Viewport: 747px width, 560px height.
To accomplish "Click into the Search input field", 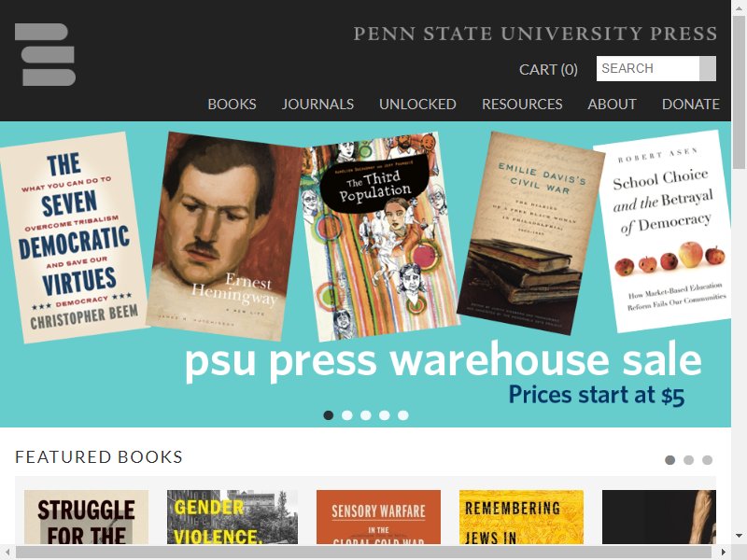I will 648,68.
